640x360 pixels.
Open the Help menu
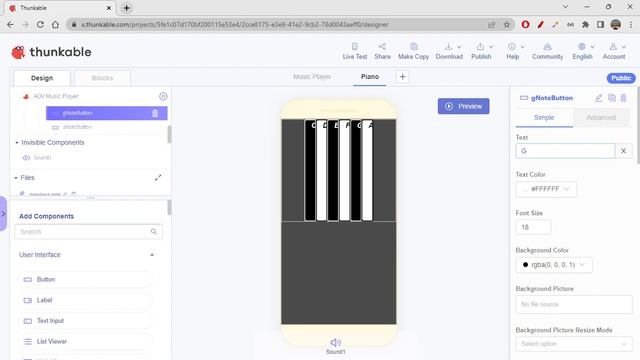[513, 51]
